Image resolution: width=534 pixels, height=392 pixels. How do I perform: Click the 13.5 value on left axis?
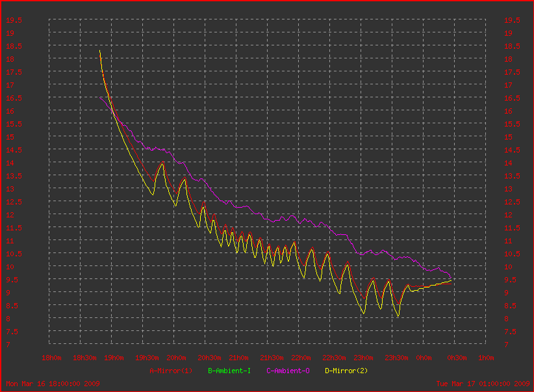point(14,176)
